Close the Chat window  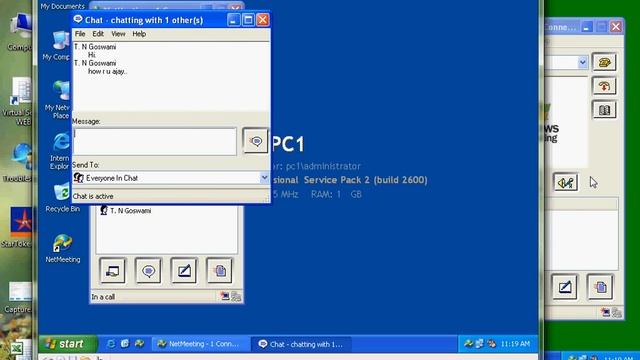pos(263,20)
